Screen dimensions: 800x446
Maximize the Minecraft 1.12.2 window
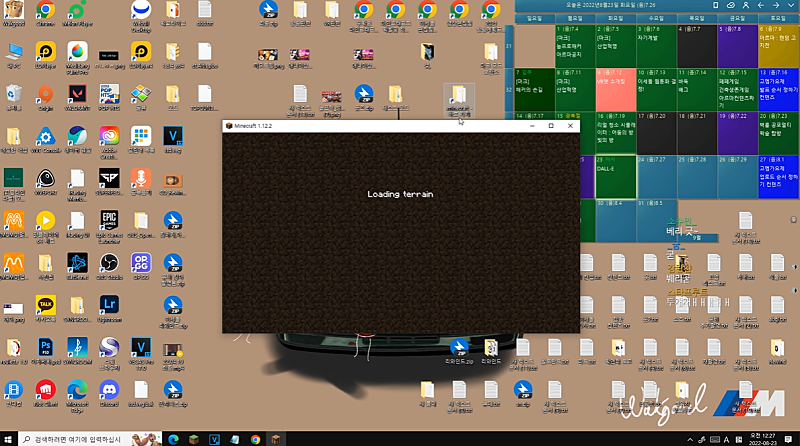(x=551, y=126)
